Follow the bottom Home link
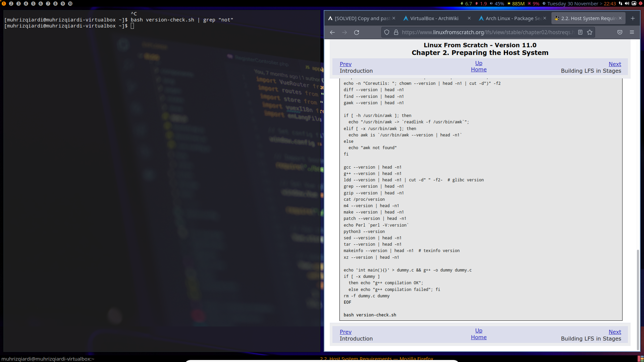 coord(479,337)
